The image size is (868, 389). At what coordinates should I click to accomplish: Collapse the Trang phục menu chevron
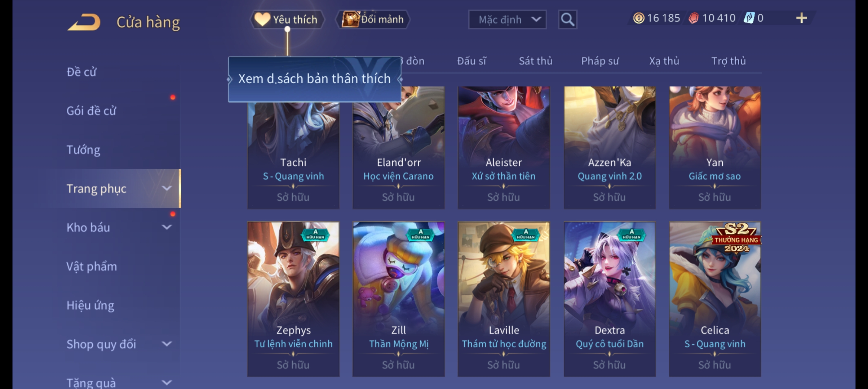(x=167, y=188)
